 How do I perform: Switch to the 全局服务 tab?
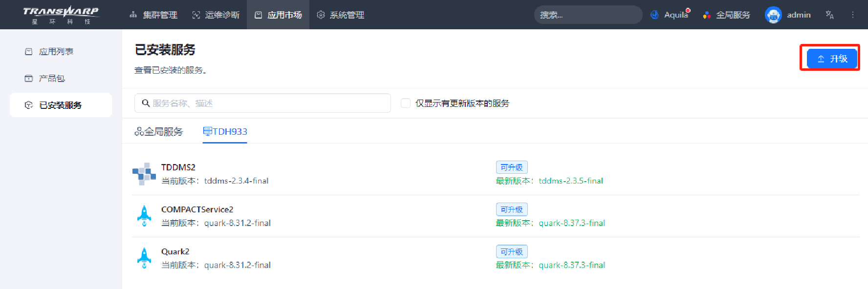[x=159, y=131]
